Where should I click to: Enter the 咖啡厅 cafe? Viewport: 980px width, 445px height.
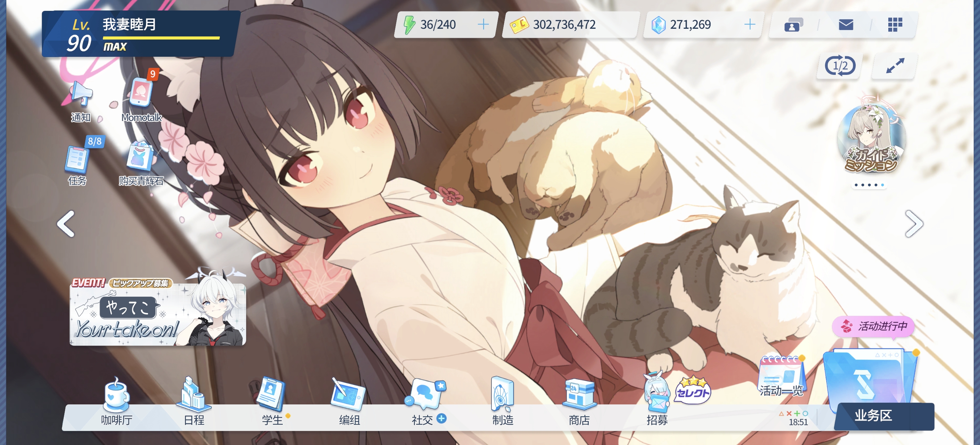coord(117,402)
